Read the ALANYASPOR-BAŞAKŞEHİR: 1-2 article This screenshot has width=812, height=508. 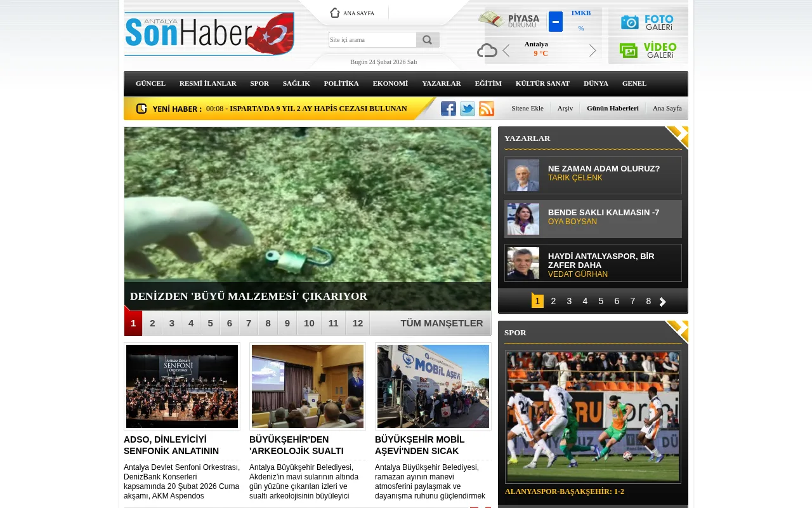click(565, 491)
